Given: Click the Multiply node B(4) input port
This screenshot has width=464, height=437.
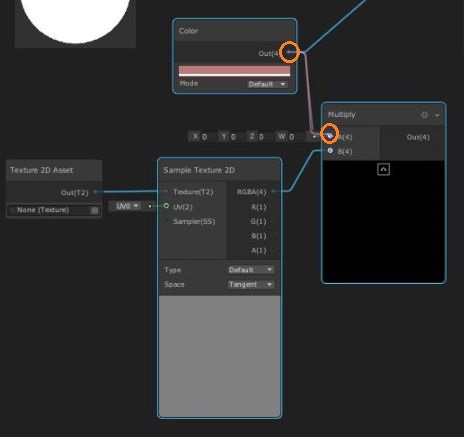Looking at the screenshot, I should coord(330,151).
